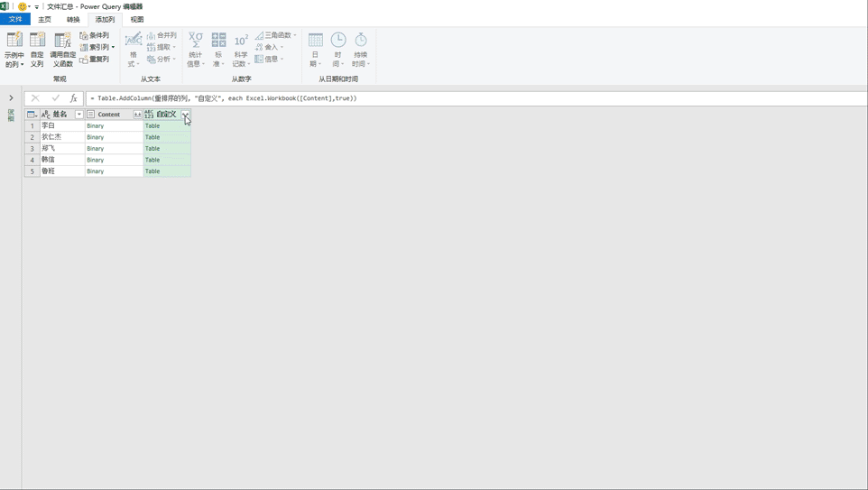Click the 自定义 column expand button
This screenshot has height=490, width=868.
186,115
